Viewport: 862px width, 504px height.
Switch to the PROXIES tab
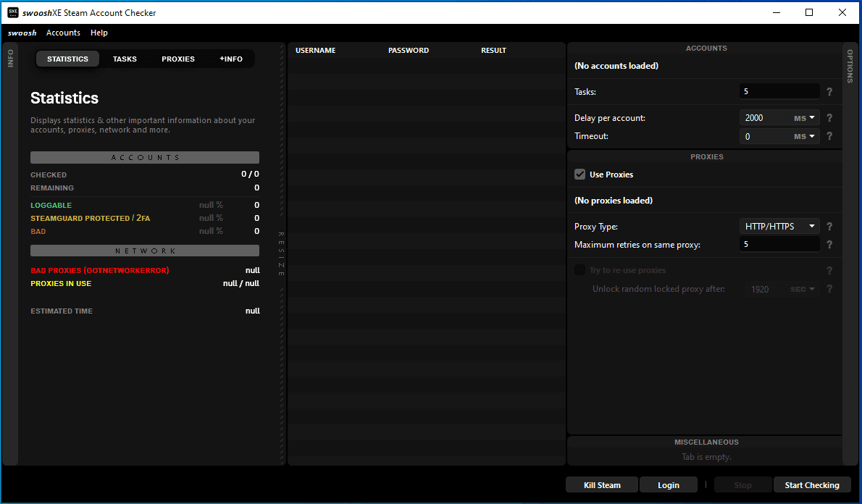[177, 59]
